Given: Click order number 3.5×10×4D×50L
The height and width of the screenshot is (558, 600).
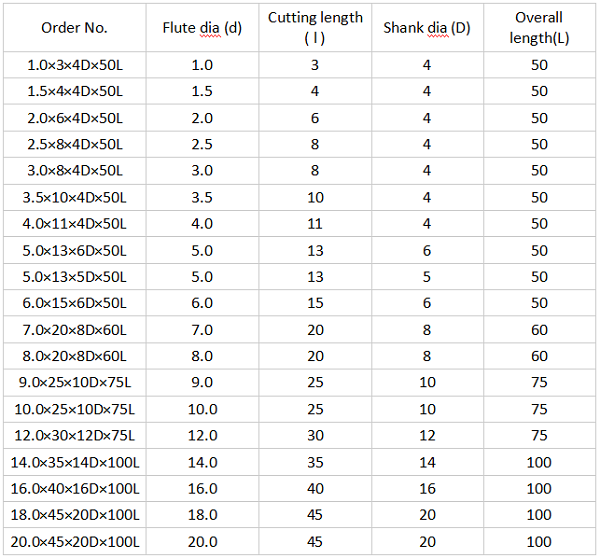Looking at the screenshot, I should point(75,197).
